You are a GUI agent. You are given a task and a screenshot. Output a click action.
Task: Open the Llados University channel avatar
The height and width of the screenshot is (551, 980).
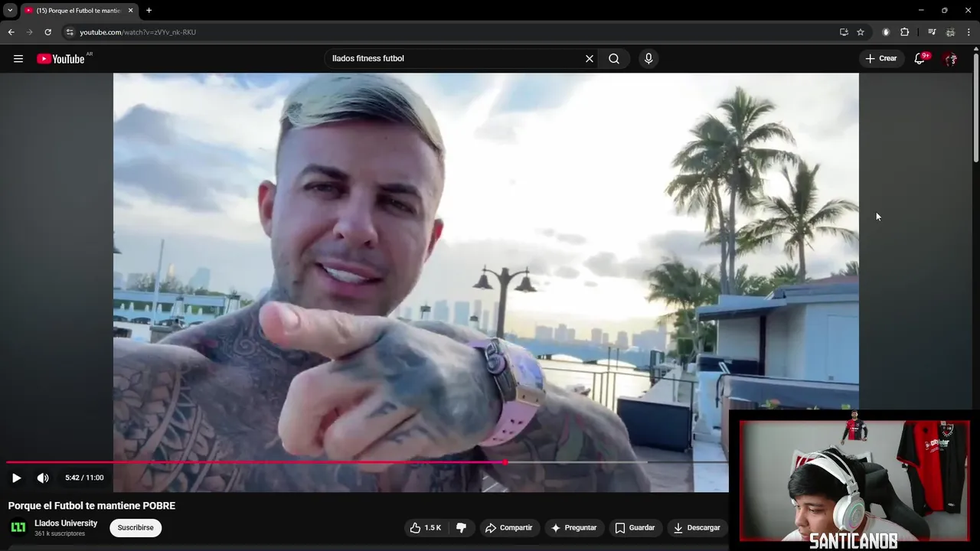pos(18,527)
